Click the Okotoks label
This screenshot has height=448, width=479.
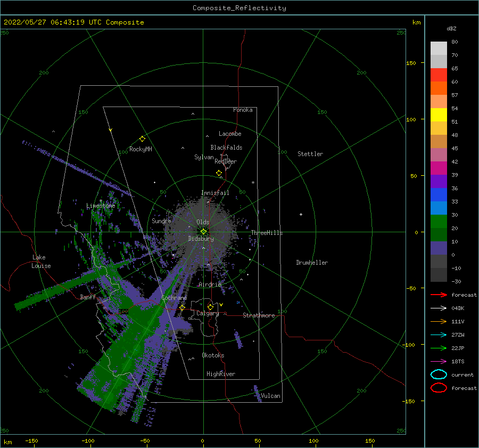point(213,355)
